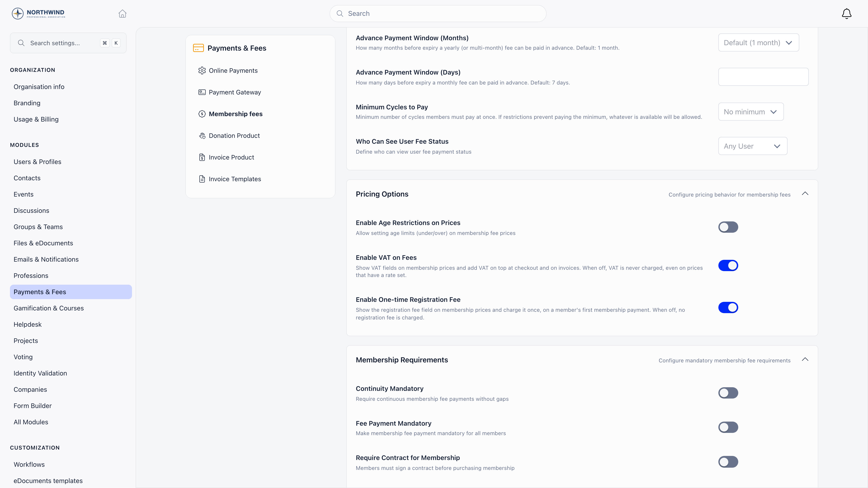Image resolution: width=868 pixels, height=488 pixels.
Task: Click the Membership fees dollar icon
Action: click(202, 114)
